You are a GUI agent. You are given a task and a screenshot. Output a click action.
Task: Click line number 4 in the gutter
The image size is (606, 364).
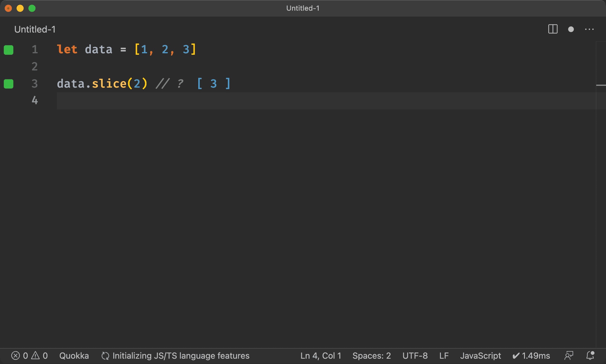[35, 100]
